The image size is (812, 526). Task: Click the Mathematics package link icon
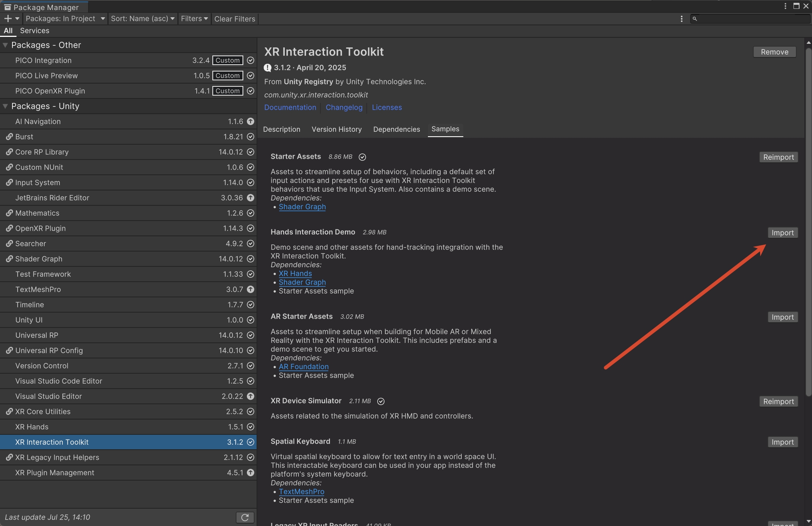tap(9, 213)
